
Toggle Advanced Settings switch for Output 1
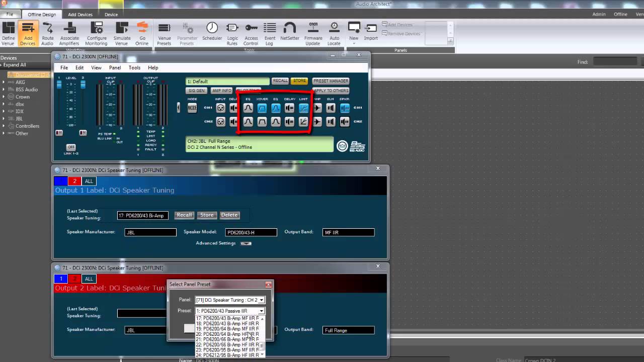[x=246, y=243]
